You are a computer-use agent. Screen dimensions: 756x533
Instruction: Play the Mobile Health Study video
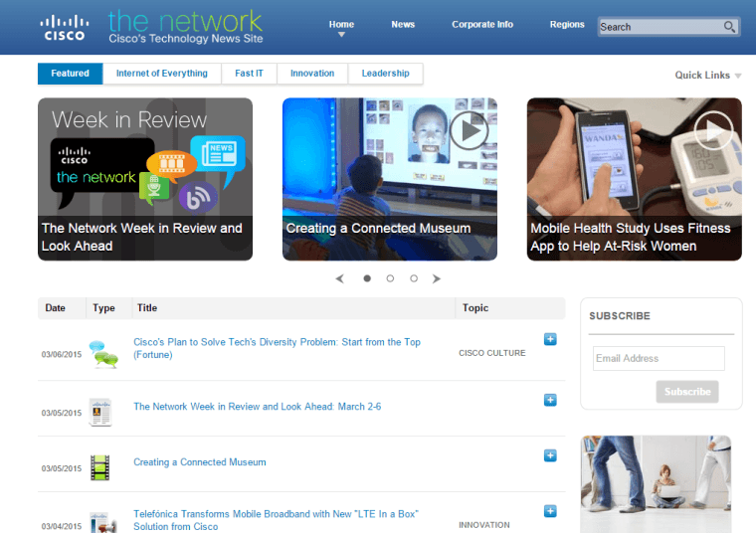713,130
